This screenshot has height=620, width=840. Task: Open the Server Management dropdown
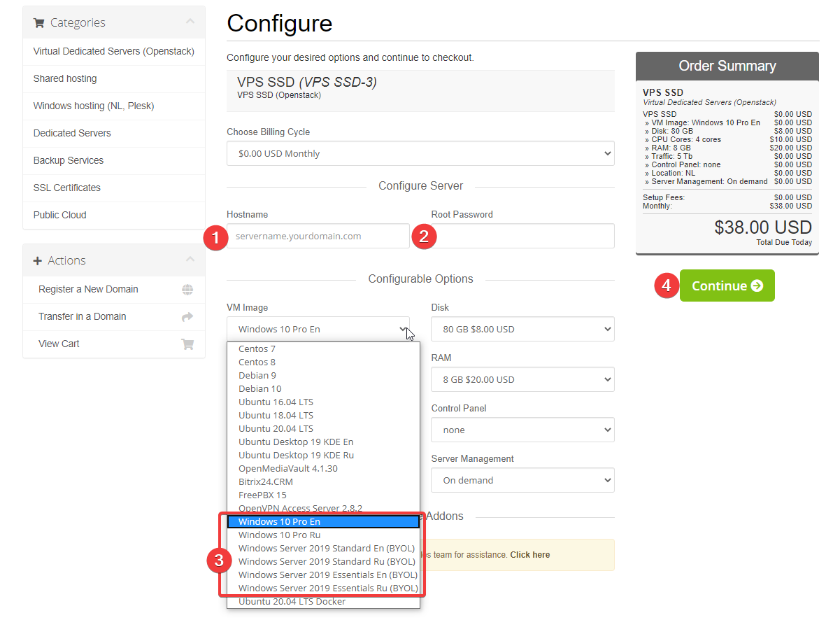point(522,480)
